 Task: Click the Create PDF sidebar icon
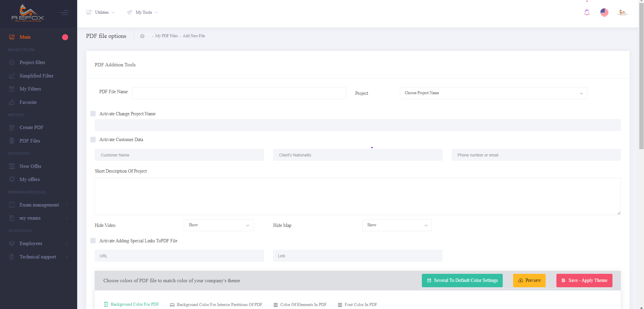point(12,128)
